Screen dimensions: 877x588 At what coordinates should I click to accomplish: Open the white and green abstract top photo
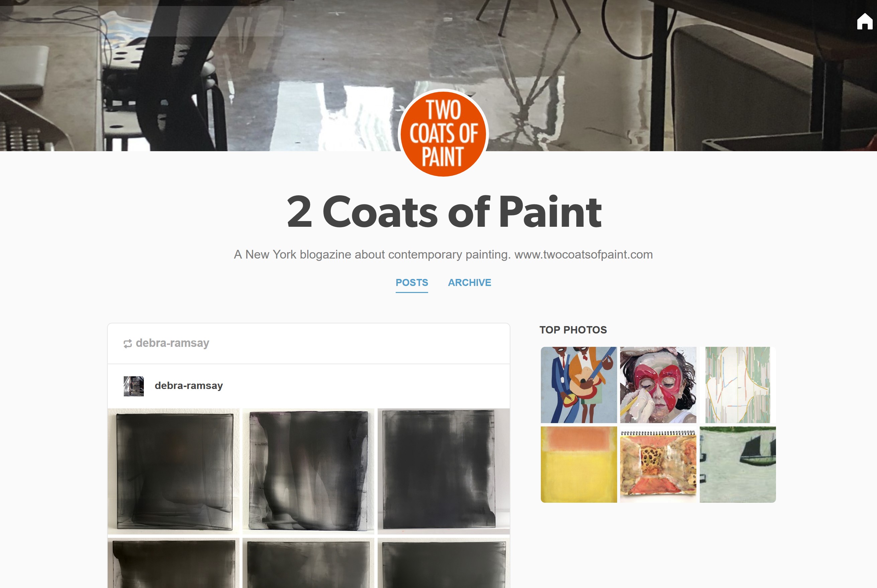[x=738, y=385]
